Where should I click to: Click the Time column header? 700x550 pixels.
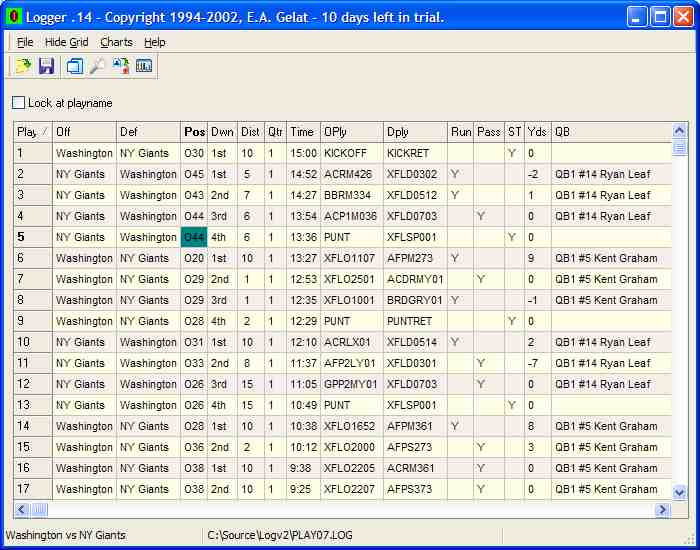pyautogui.click(x=304, y=132)
